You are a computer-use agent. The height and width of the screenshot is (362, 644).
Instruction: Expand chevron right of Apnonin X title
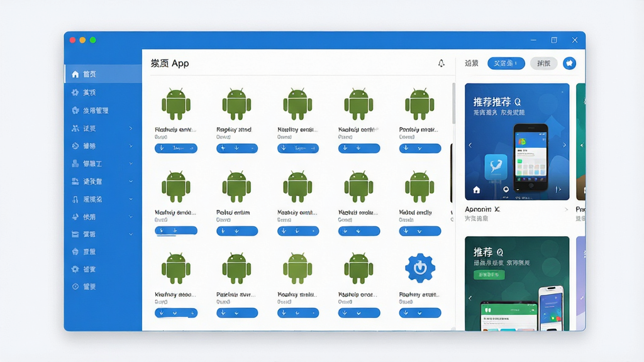[x=567, y=209]
